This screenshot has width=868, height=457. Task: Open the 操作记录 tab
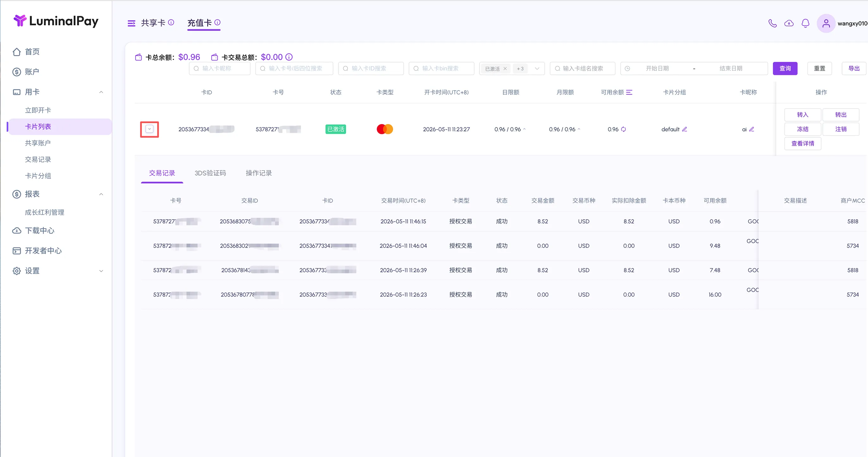(x=259, y=173)
